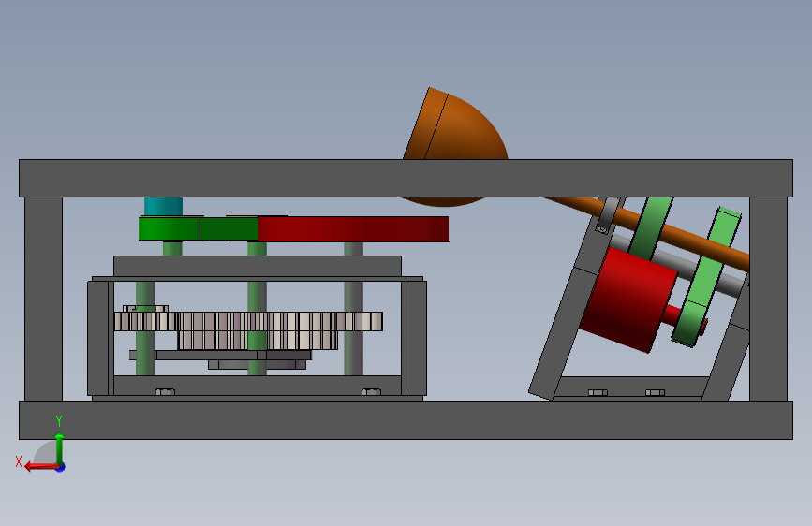Select the left vertical frame post
Viewport: 812px width, 526px height.
[43, 299]
